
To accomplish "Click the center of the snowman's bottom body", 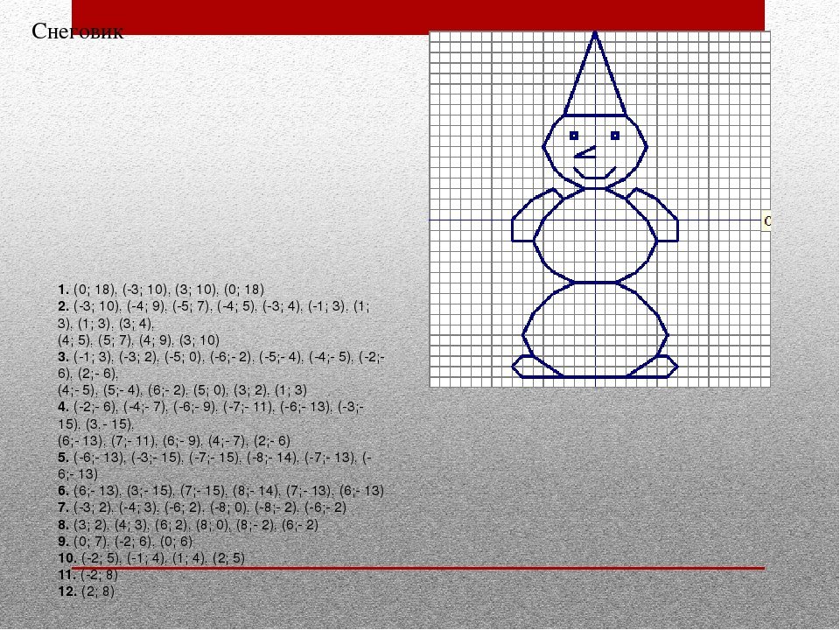I will 595,330.
